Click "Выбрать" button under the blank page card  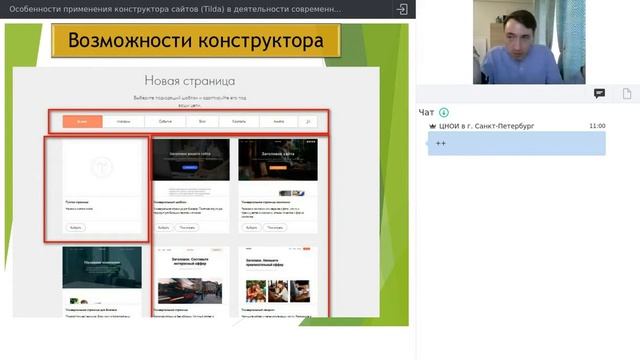click(76, 228)
